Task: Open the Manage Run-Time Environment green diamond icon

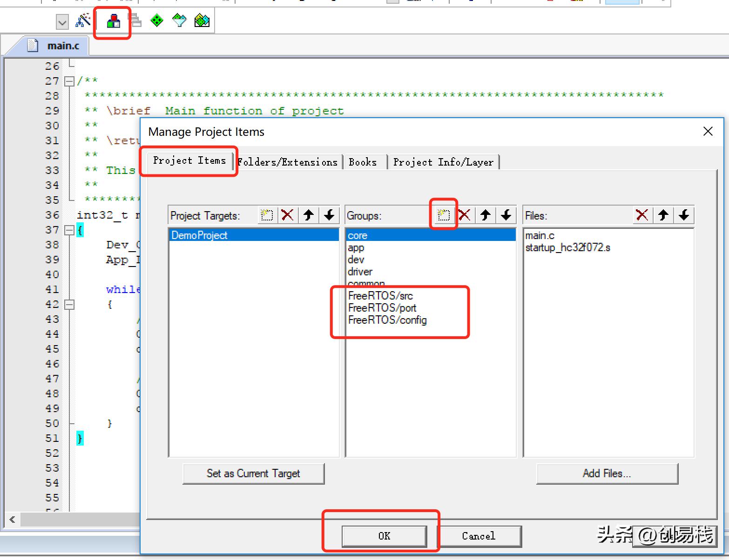Action: point(157,20)
